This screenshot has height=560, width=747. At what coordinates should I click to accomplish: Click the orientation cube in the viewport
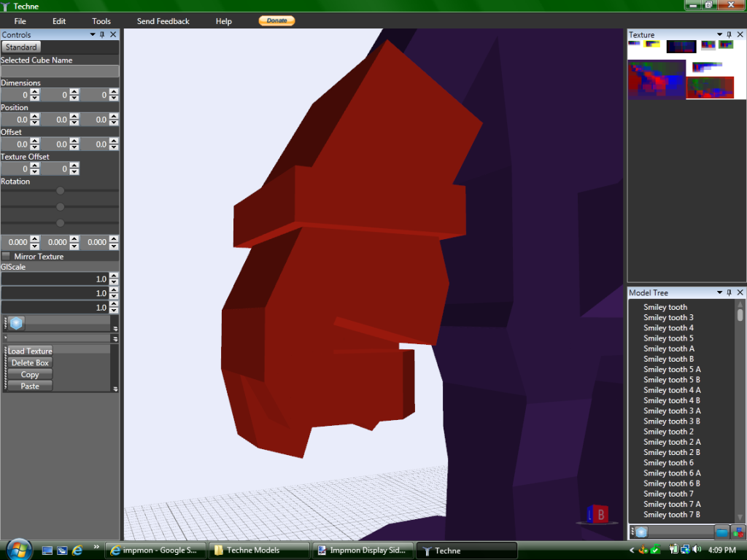point(597,514)
